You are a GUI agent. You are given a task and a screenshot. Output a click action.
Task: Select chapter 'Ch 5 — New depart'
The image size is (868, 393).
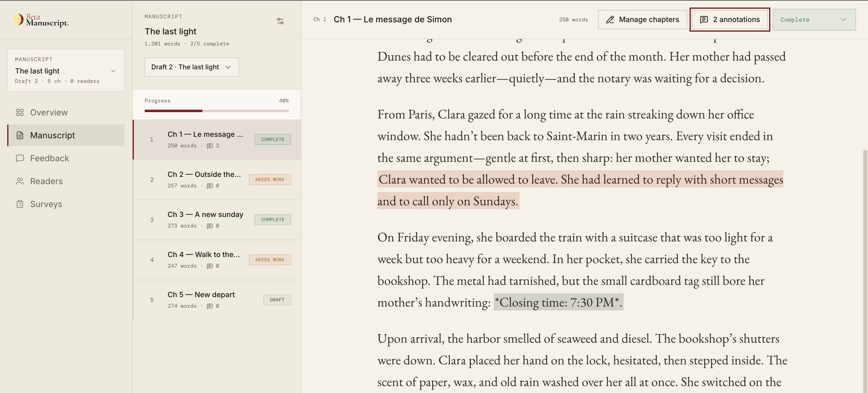217,300
